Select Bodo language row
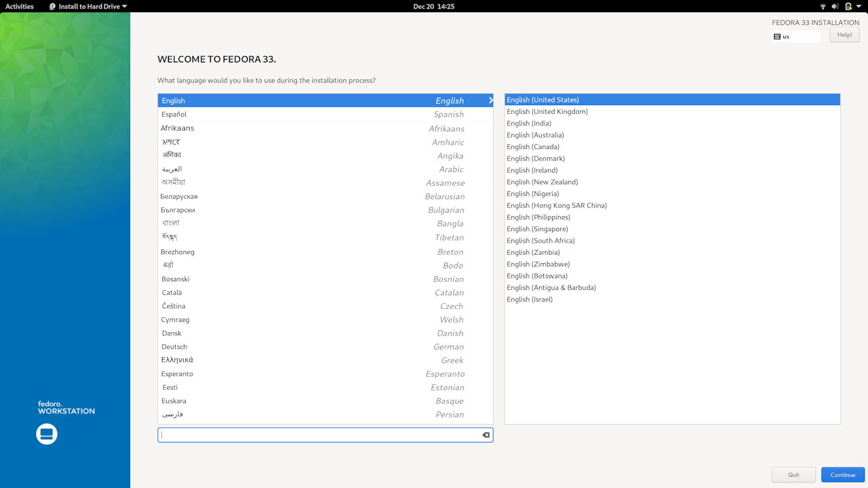 (x=325, y=265)
